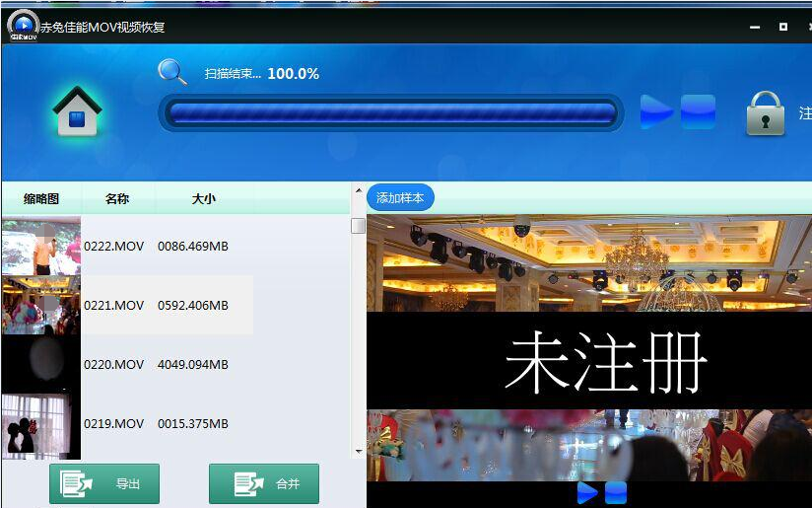Select the 0221.MOV thumbnail
This screenshot has width=812, height=508.
(x=41, y=305)
